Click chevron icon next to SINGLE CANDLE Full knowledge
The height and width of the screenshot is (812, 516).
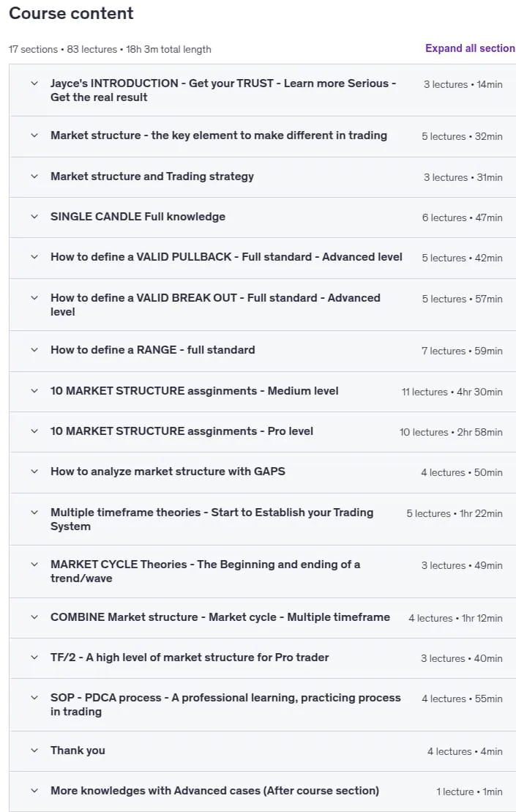click(x=34, y=217)
